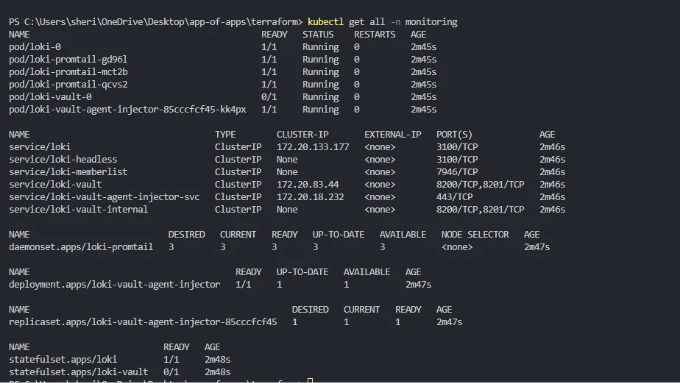Click the PowerShell path prompt text

(156, 22)
